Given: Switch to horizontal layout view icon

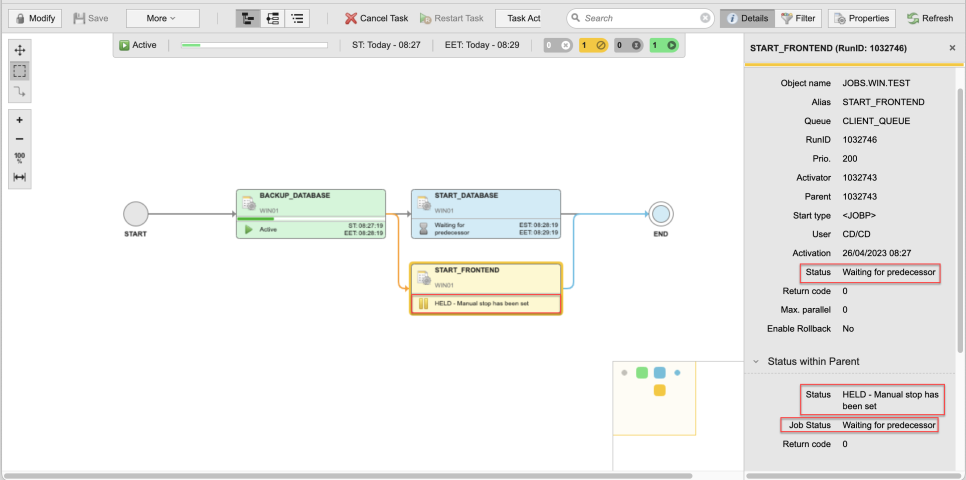Looking at the screenshot, I should [x=272, y=18].
